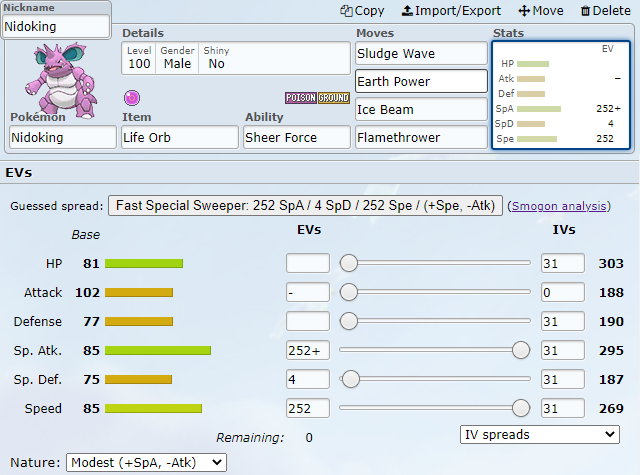640x475 pixels.
Task: Click the Speed EV input showing 252
Action: coord(308,408)
